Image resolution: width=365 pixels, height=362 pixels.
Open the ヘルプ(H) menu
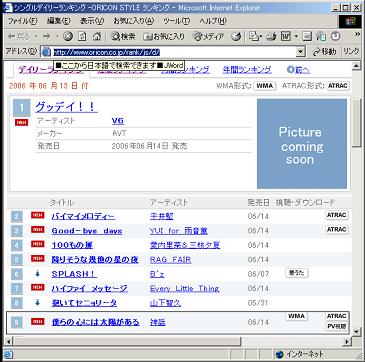(x=213, y=21)
